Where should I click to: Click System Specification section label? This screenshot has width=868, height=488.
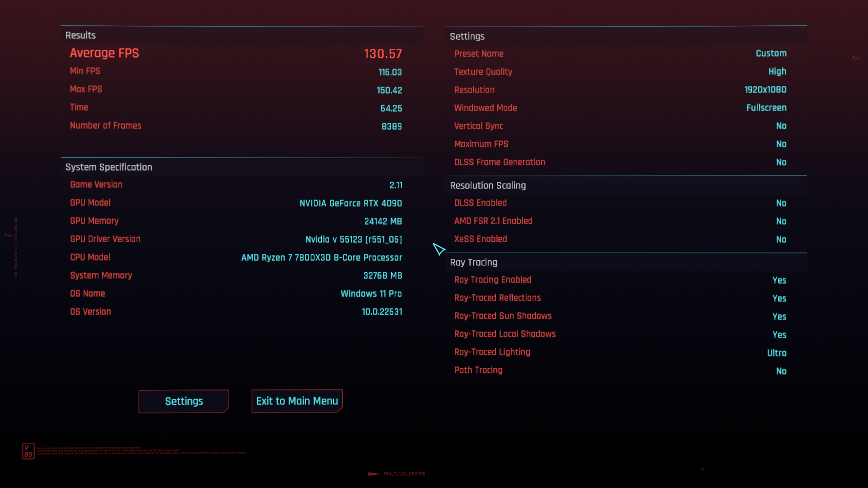point(108,167)
